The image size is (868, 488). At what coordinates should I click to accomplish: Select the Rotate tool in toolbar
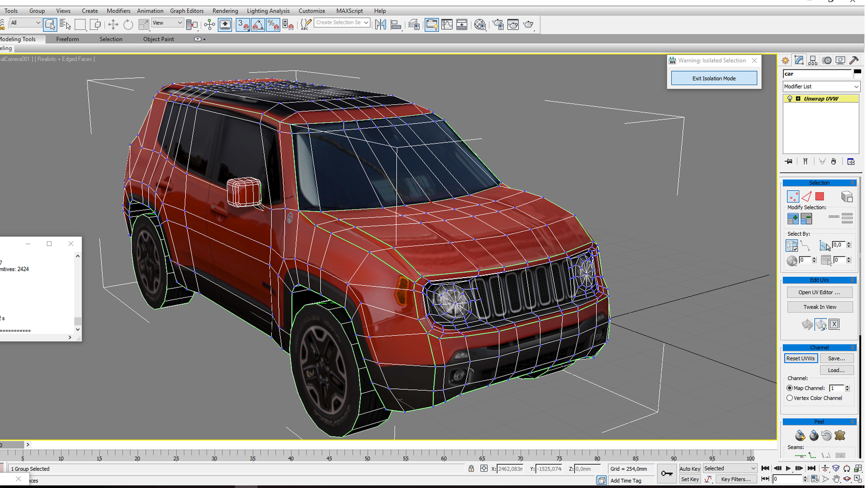coord(128,25)
